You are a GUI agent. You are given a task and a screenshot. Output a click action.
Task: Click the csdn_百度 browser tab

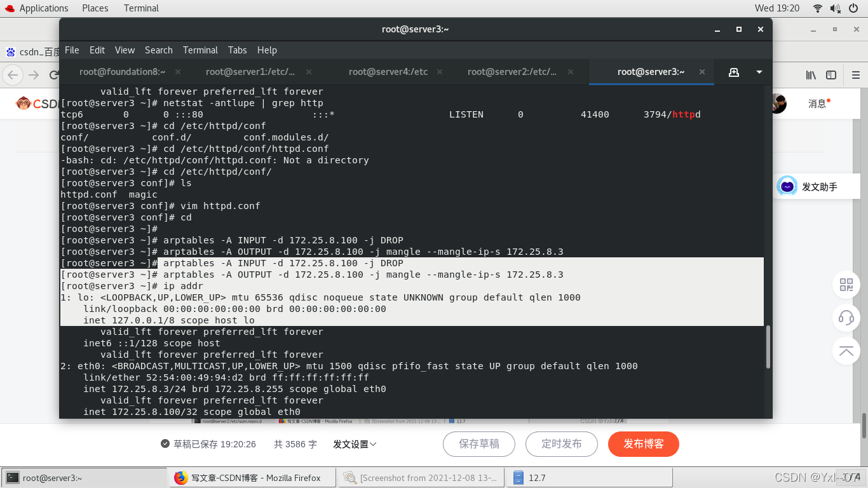coord(32,51)
